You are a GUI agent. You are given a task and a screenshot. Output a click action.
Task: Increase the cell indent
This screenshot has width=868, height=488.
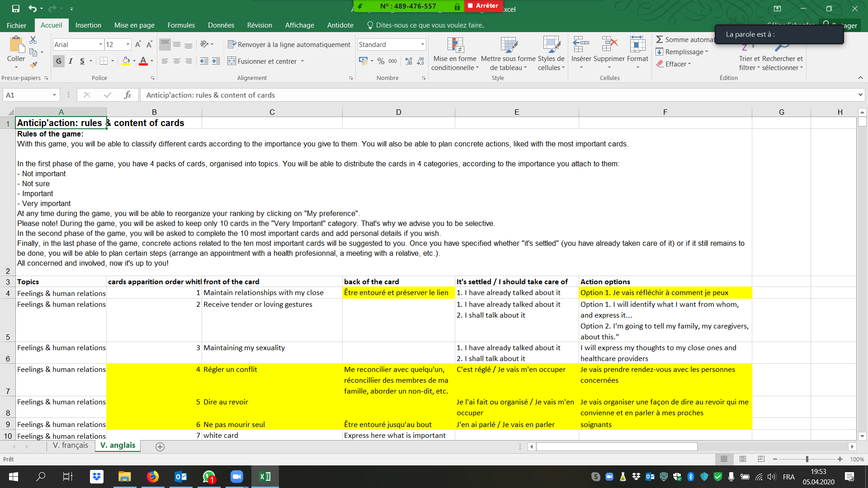pos(216,61)
